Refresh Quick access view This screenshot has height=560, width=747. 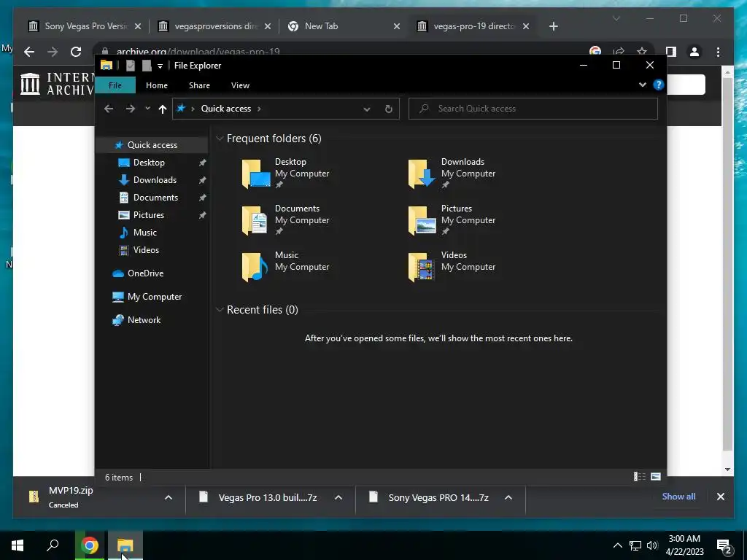(x=389, y=109)
